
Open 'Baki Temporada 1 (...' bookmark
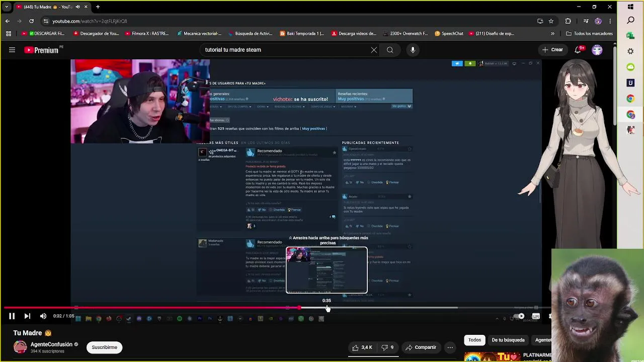pos(301,34)
